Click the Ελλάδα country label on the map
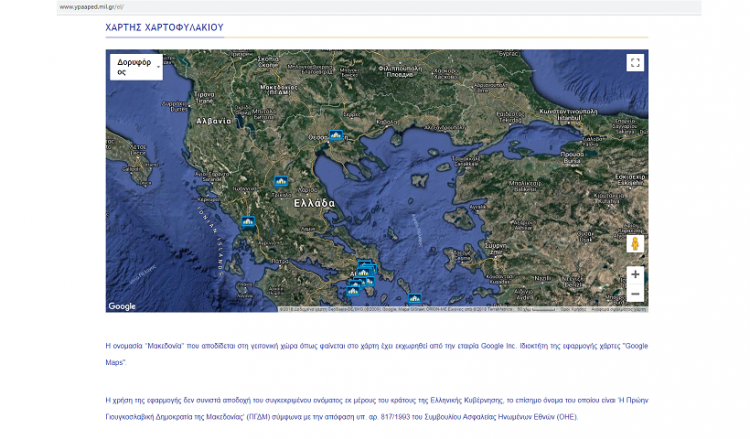The image size is (750, 439). (x=314, y=203)
